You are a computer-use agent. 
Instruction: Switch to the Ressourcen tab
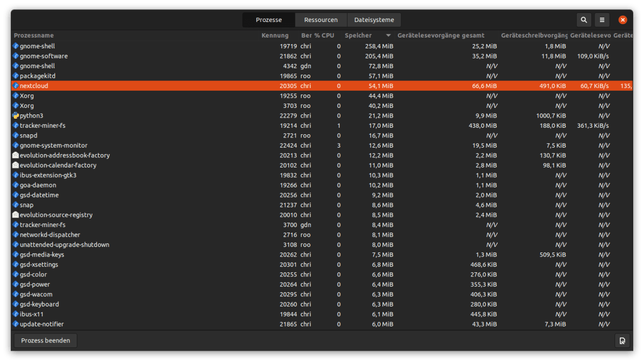click(321, 20)
